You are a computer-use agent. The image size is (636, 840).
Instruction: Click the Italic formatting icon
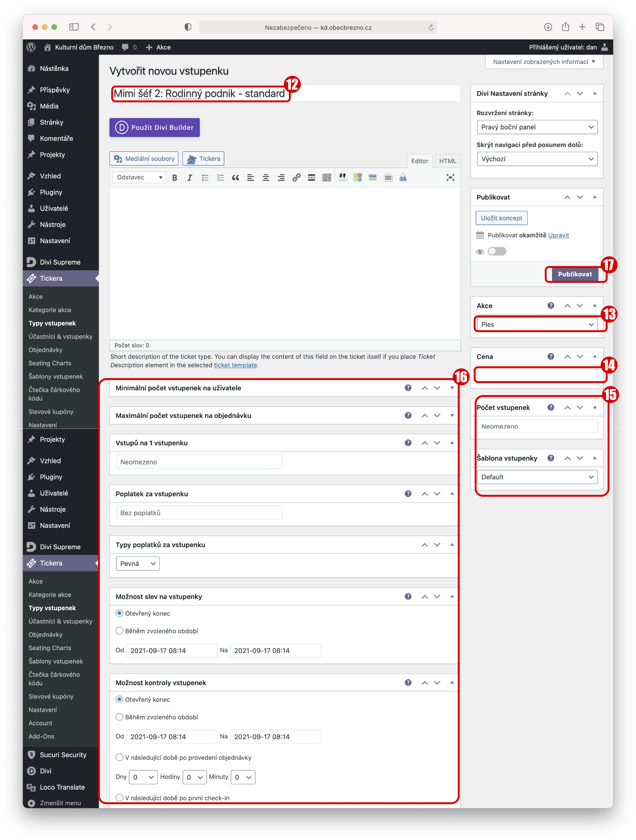(x=189, y=178)
